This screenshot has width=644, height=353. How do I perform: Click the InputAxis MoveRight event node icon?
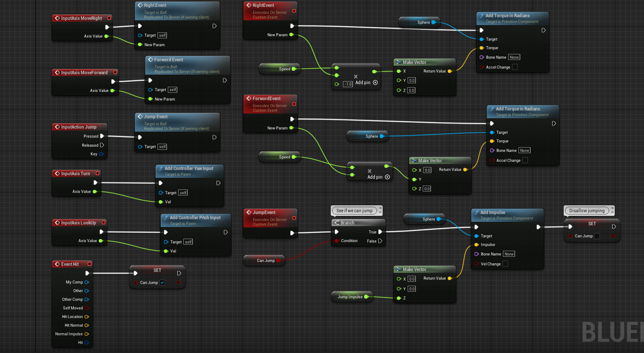[57, 18]
